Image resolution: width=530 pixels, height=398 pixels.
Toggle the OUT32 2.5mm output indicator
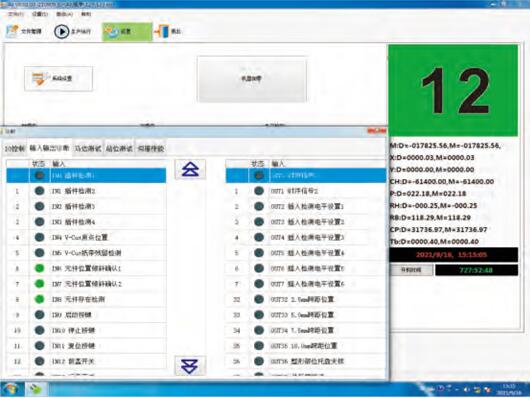[x=259, y=299]
